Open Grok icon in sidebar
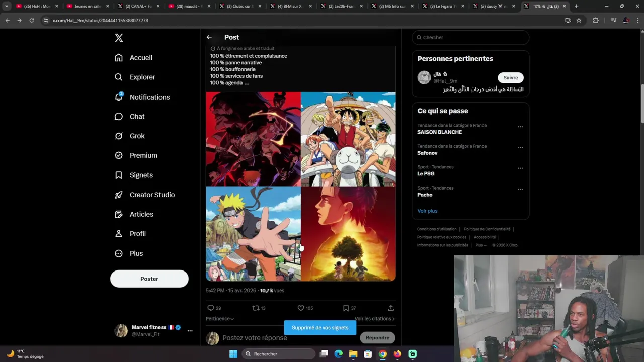The width and height of the screenshot is (644, 362). tap(119, 136)
